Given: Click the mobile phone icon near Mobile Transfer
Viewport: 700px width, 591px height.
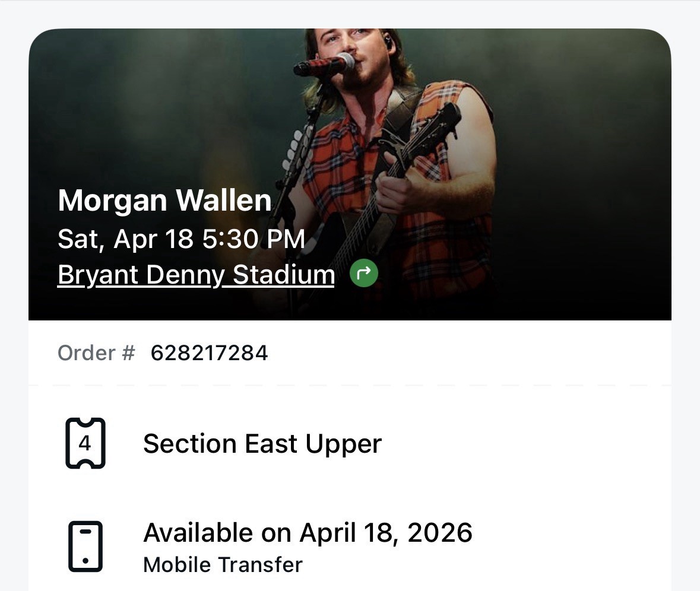Looking at the screenshot, I should [85, 545].
